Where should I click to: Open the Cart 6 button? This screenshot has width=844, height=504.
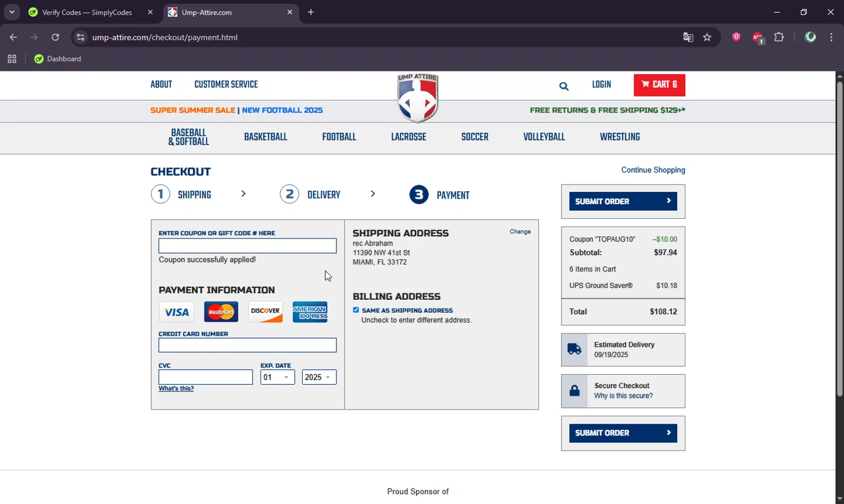pos(659,85)
